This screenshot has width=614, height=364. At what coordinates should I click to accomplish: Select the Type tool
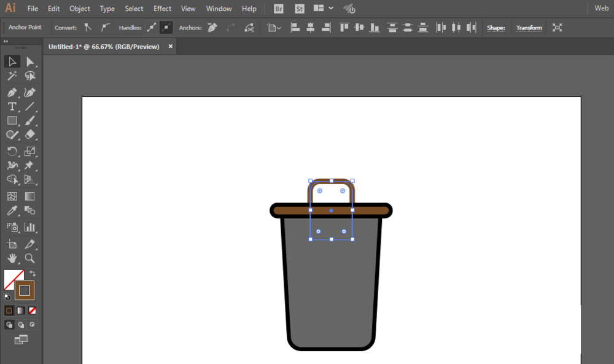click(x=12, y=107)
